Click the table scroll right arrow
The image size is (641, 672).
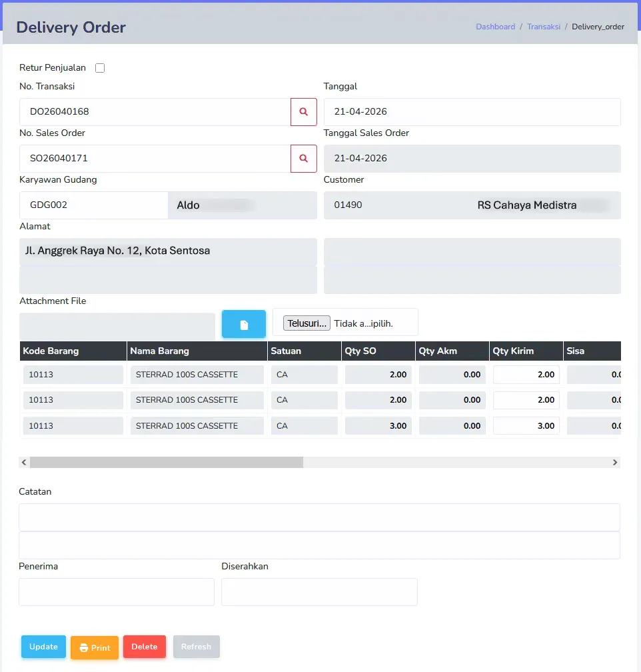click(615, 462)
